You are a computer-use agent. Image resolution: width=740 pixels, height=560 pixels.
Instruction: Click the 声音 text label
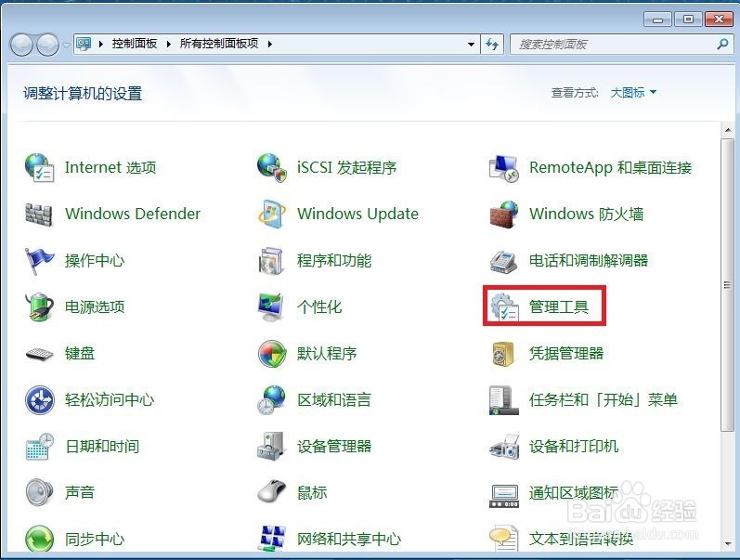pos(80,492)
